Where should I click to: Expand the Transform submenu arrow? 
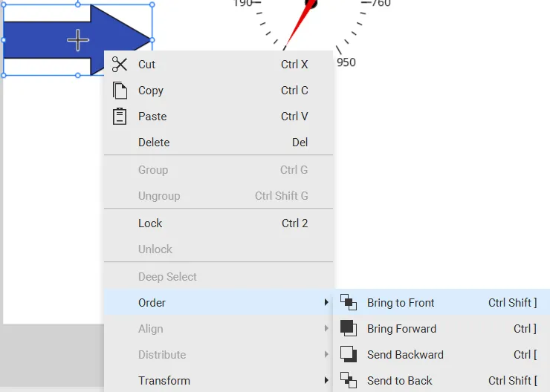326,381
